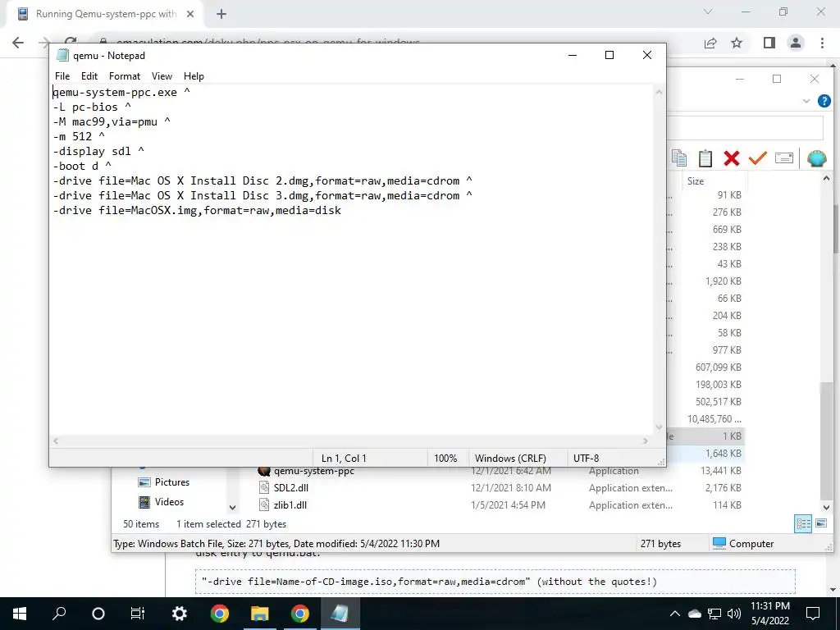The height and width of the screenshot is (630, 840).
Task: Click the MacOSX.img drive line
Action: tap(197, 211)
